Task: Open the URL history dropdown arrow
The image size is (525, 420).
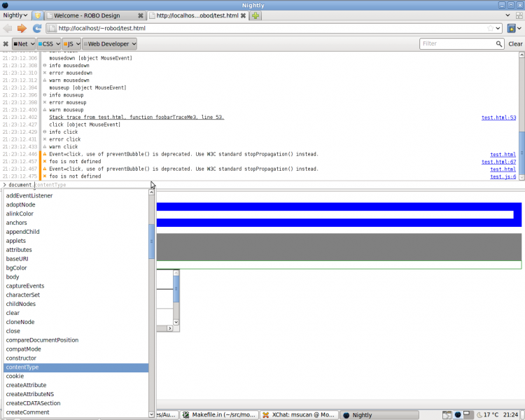Action: coord(498,29)
